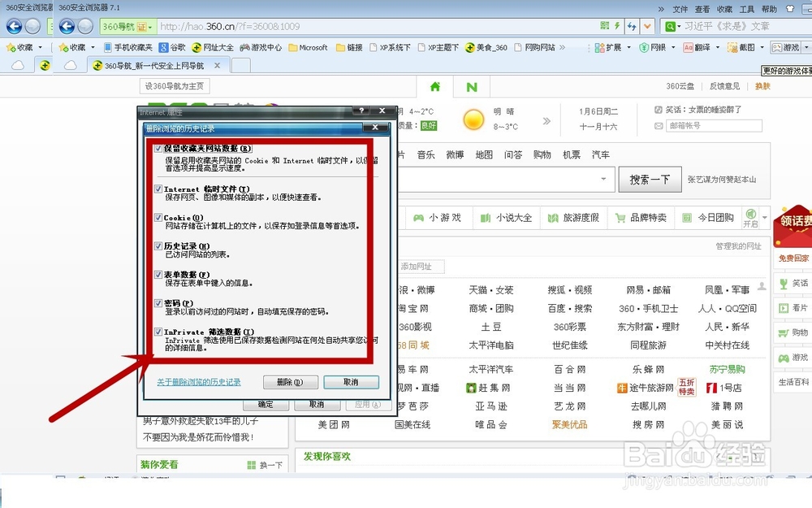The height and width of the screenshot is (508, 812).
Task: Toggle 历史记录 checkbox
Action: click(158, 246)
